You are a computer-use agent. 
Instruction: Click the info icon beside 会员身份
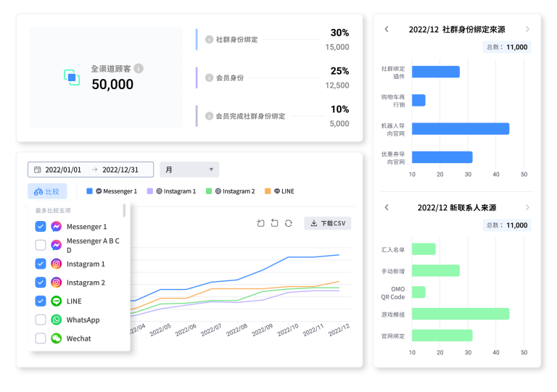click(x=209, y=78)
